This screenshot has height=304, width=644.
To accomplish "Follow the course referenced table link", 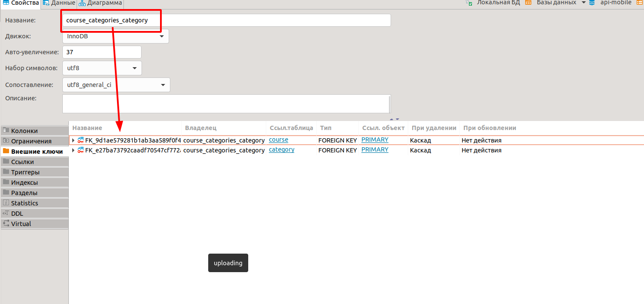I will coord(278,140).
